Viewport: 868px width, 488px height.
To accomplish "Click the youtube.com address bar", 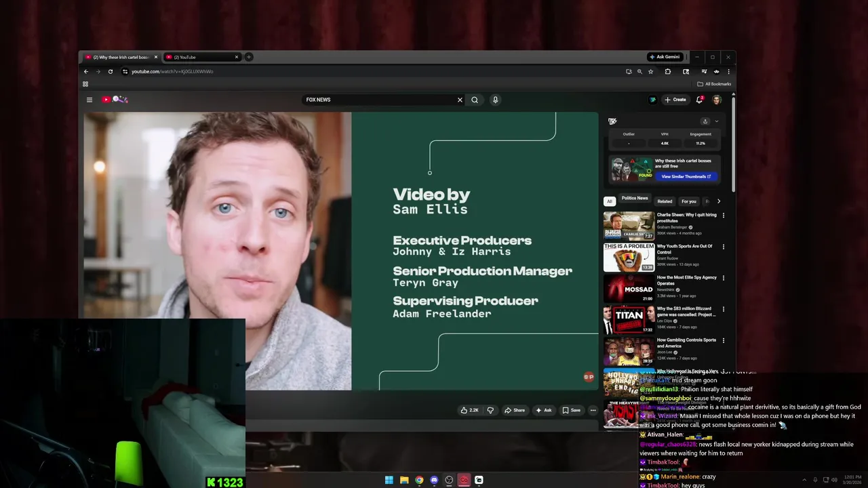I will point(373,71).
